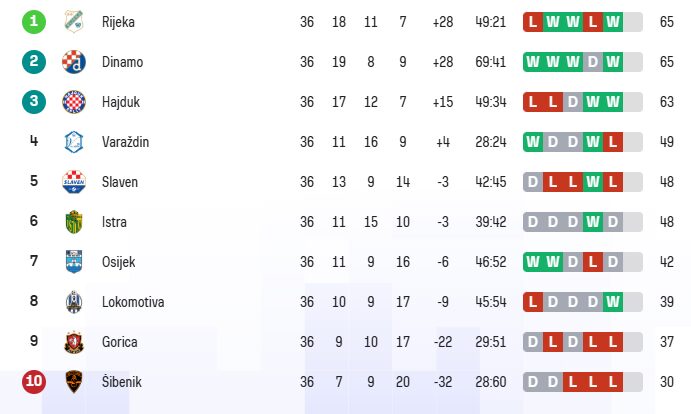Click the Rijeka club crest icon
The width and height of the screenshot is (691, 414).
click(74, 22)
